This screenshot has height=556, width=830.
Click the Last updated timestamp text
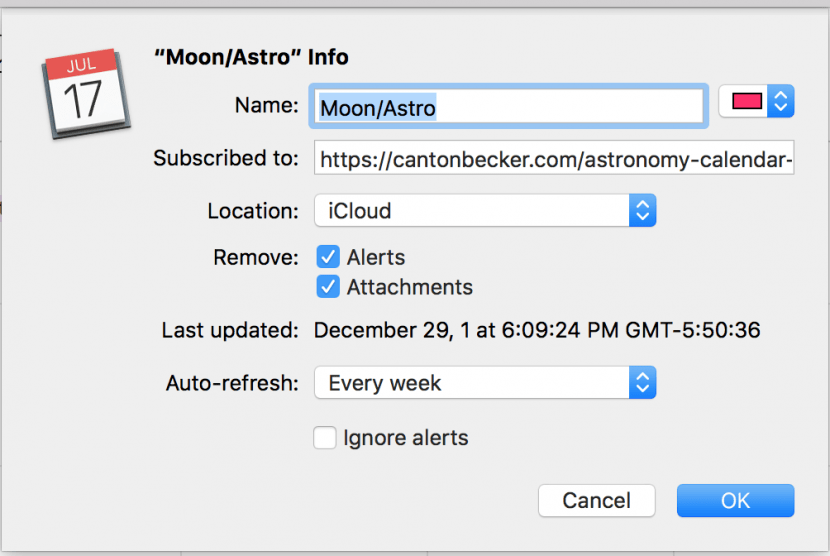537,330
